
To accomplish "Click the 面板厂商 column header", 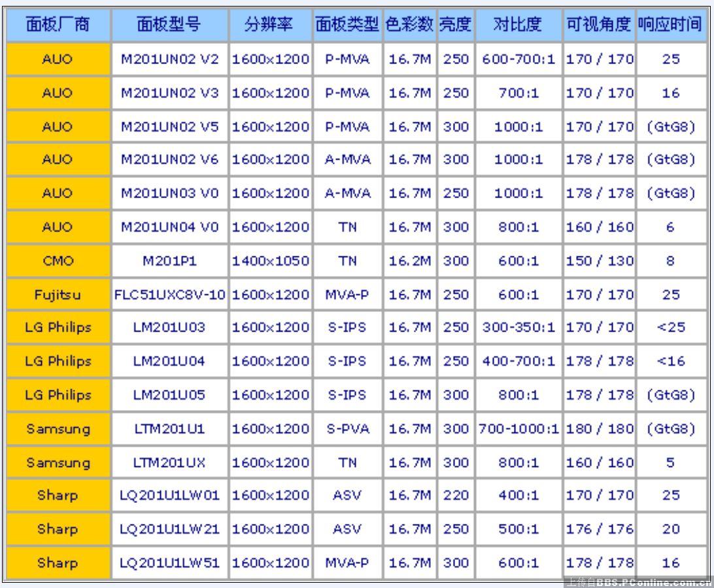I will pos(58,25).
